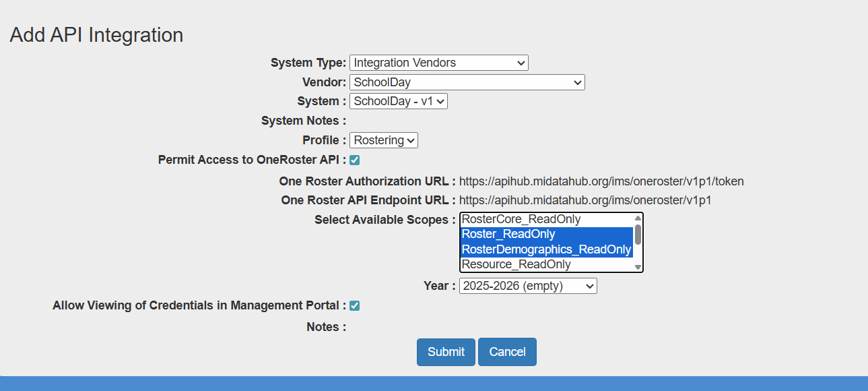Viewport: 868px width, 391px height.
Task: Open the System dropdown showing SchoolDay - v1
Action: (398, 101)
